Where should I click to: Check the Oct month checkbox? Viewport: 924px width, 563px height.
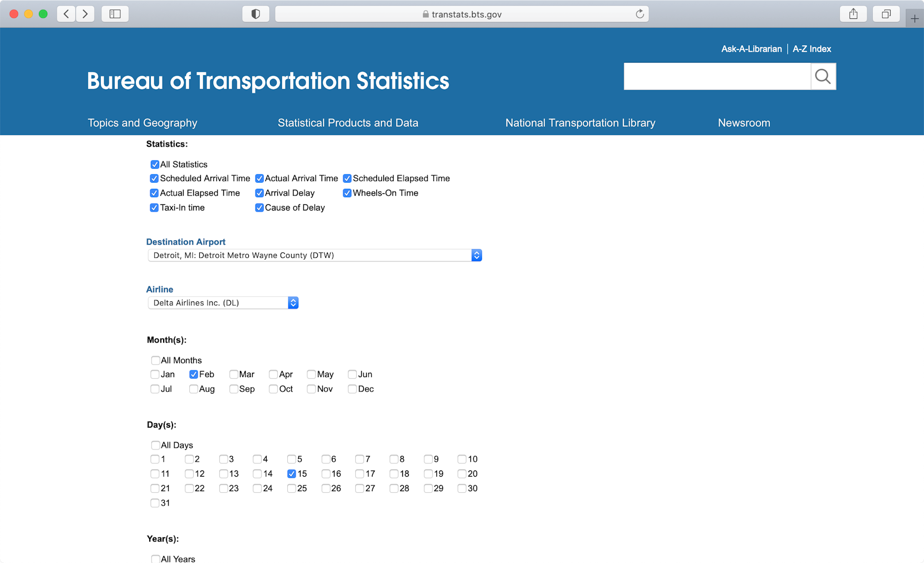click(273, 389)
